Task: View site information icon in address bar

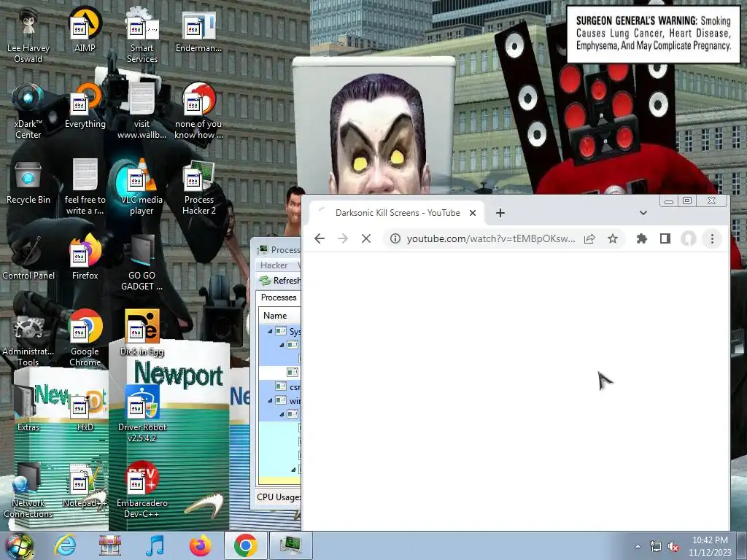Action: tap(395, 238)
